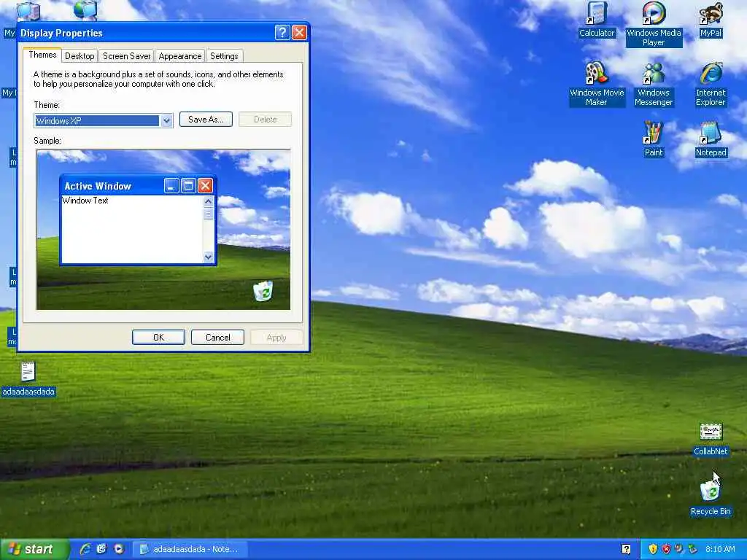Click the Cancel button

coord(217,337)
